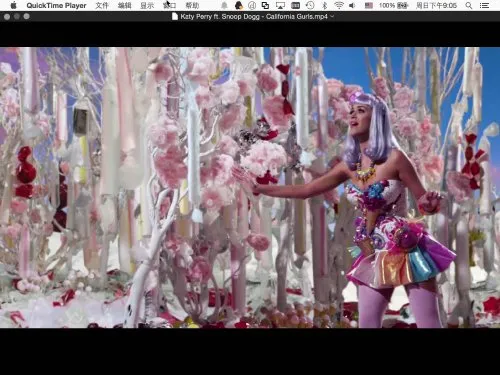Open the Wi-Fi status menu

[x=339, y=5]
